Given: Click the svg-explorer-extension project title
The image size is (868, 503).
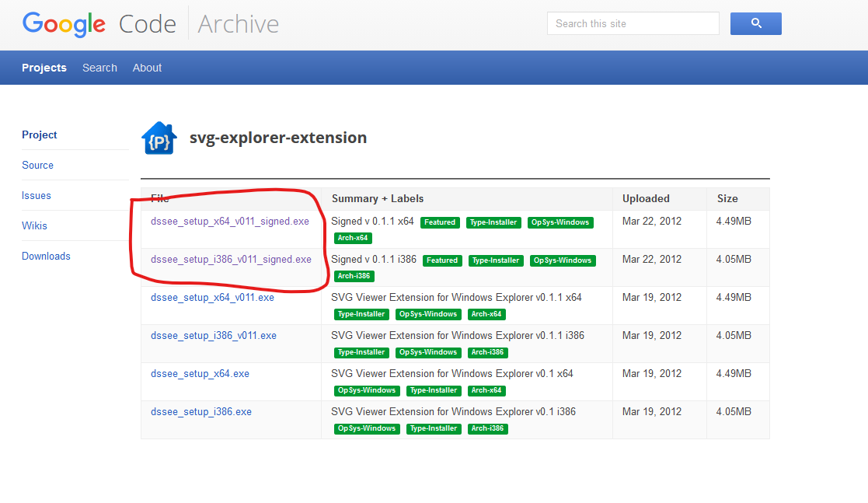Looking at the screenshot, I should 278,138.
